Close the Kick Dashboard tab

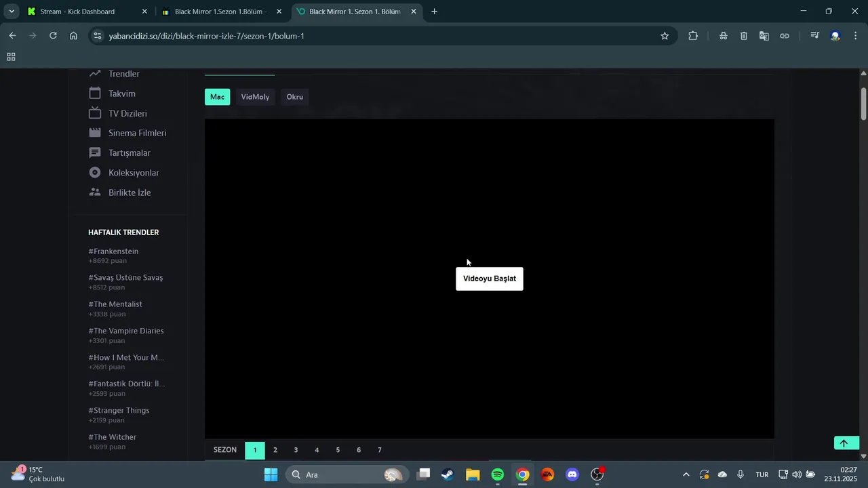click(144, 12)
